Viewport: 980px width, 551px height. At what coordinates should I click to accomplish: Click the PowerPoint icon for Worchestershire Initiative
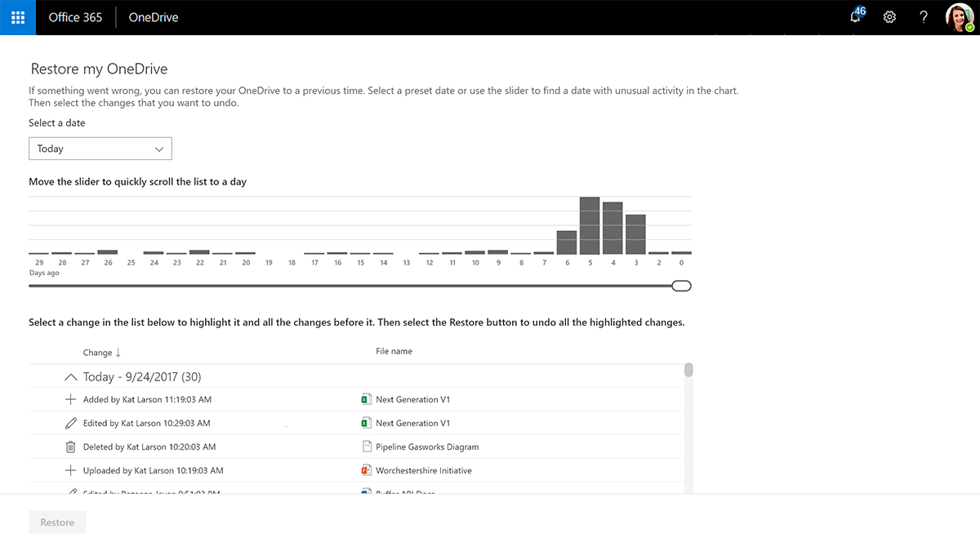[367, 470]
